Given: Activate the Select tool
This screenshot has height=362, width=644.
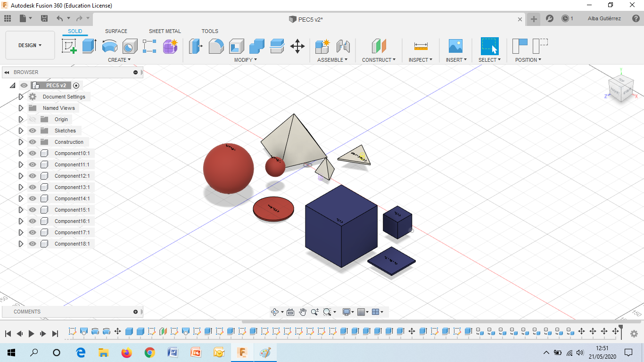Looking at the screenshot, I should click(490, 46).
